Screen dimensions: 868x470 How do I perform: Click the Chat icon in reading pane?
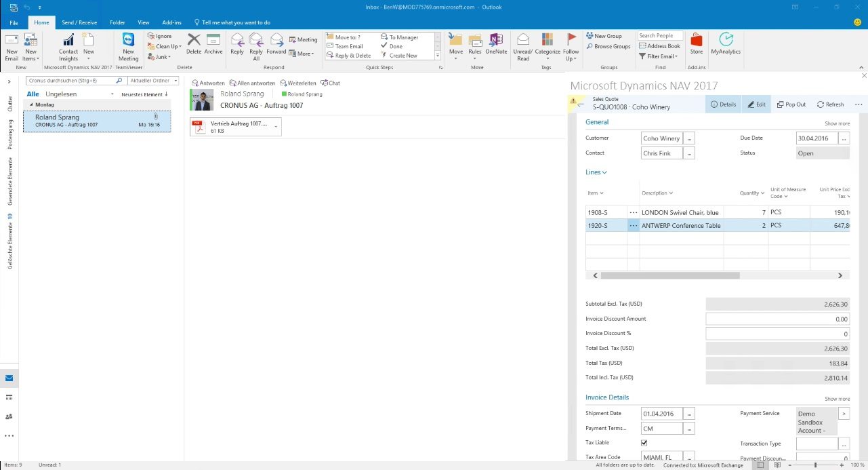point(331,83)
